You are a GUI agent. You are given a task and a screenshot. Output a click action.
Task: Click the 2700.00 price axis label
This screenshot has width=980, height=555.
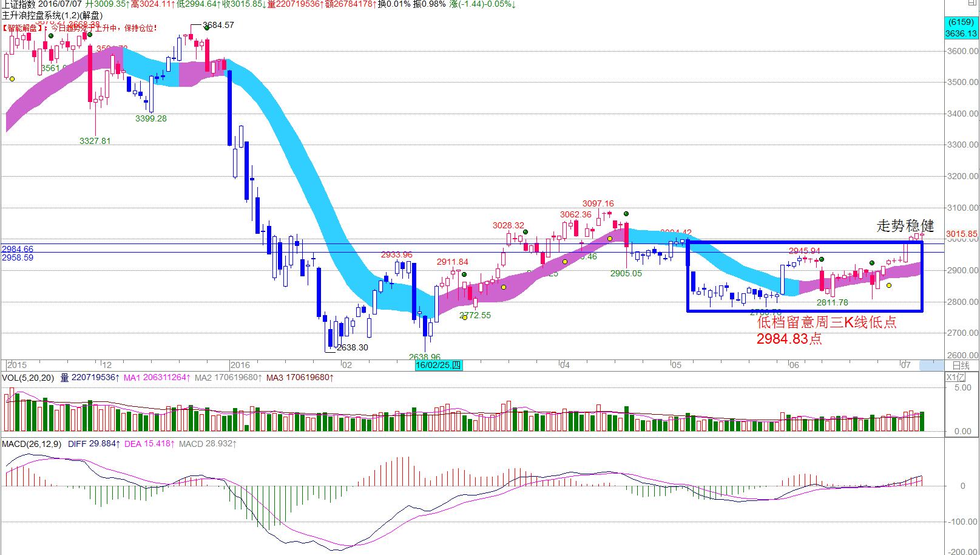(x=962, y=333)
